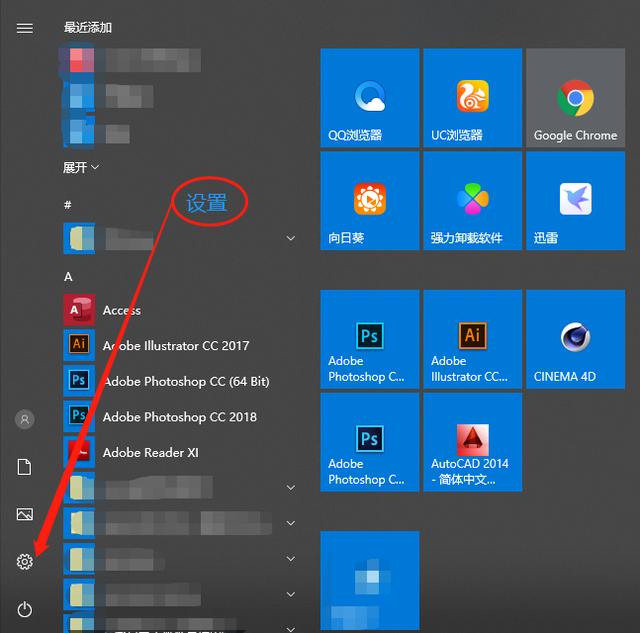Expand fourth blurred folder below Adobe Reader

pos(291,594)
